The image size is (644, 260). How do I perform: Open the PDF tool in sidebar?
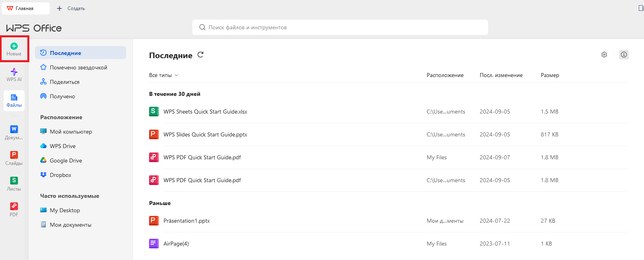tap(14, 209)
